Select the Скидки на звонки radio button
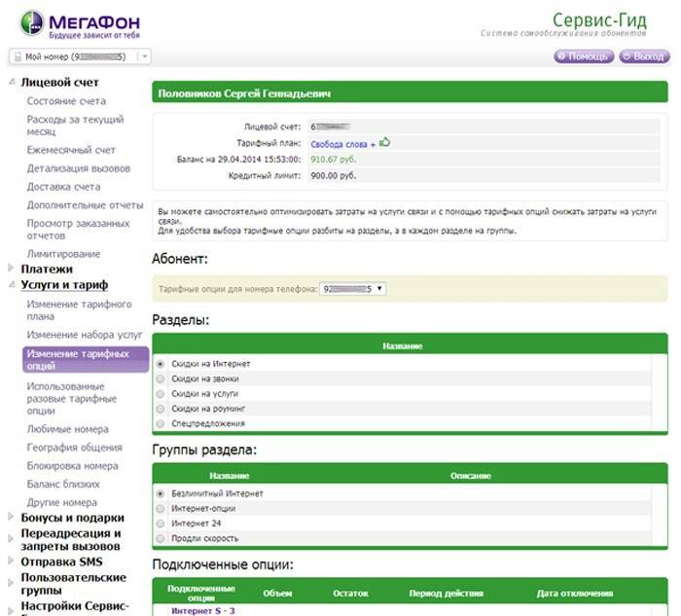The image size is (681, 616). pyautogui.click(x=161, y=379)
